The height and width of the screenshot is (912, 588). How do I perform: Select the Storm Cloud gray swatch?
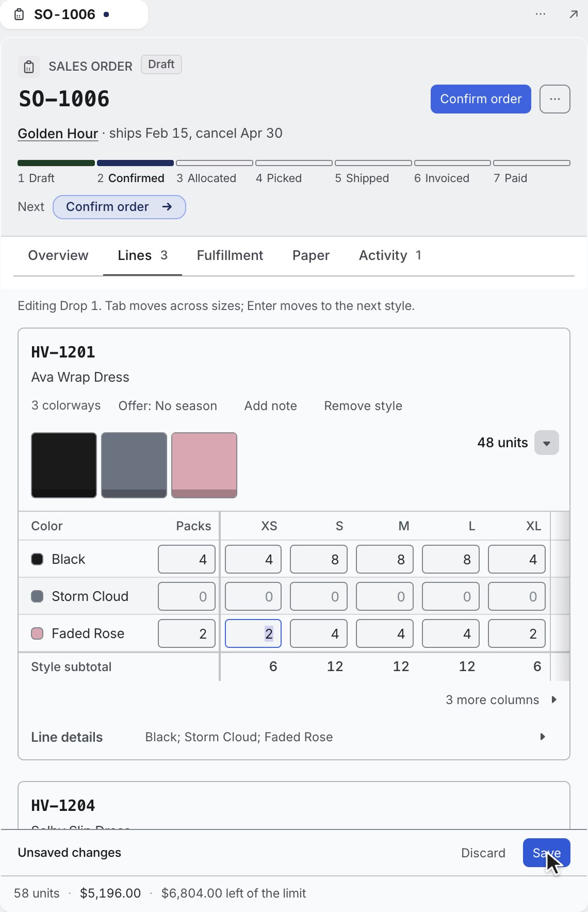coord(134,465)
